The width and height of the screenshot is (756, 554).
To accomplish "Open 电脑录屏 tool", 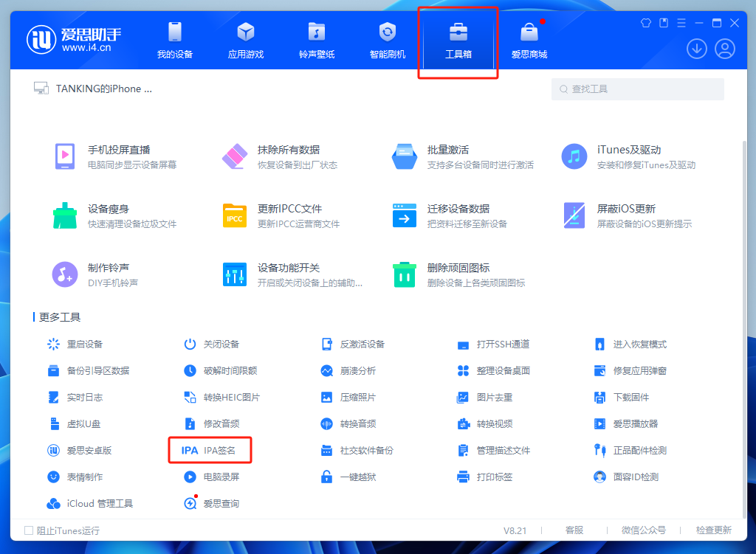I will (212, 477).
